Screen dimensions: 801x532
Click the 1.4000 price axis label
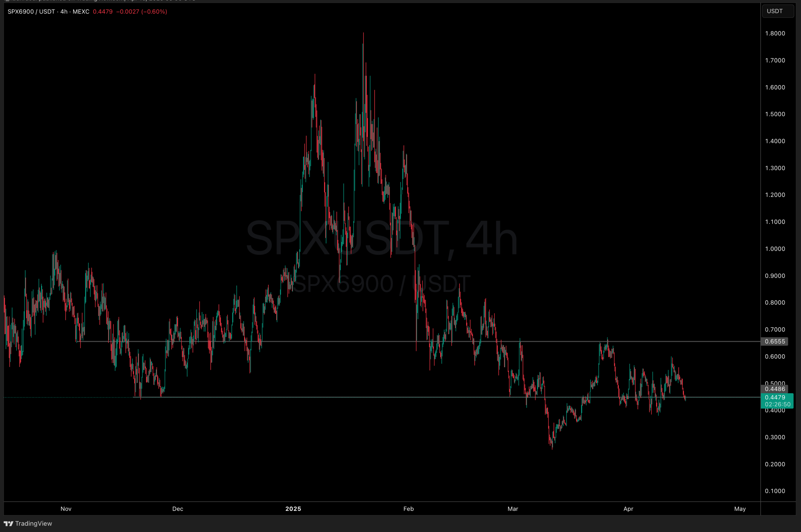point(775,141)
